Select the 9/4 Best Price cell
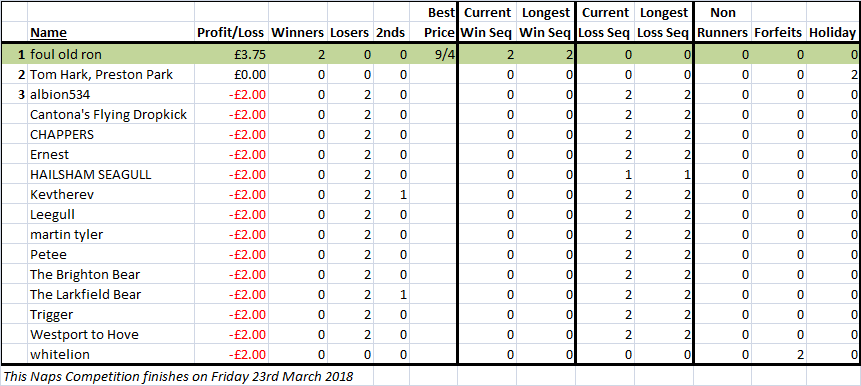The image size is (861, 386). [x=433, y=55]
